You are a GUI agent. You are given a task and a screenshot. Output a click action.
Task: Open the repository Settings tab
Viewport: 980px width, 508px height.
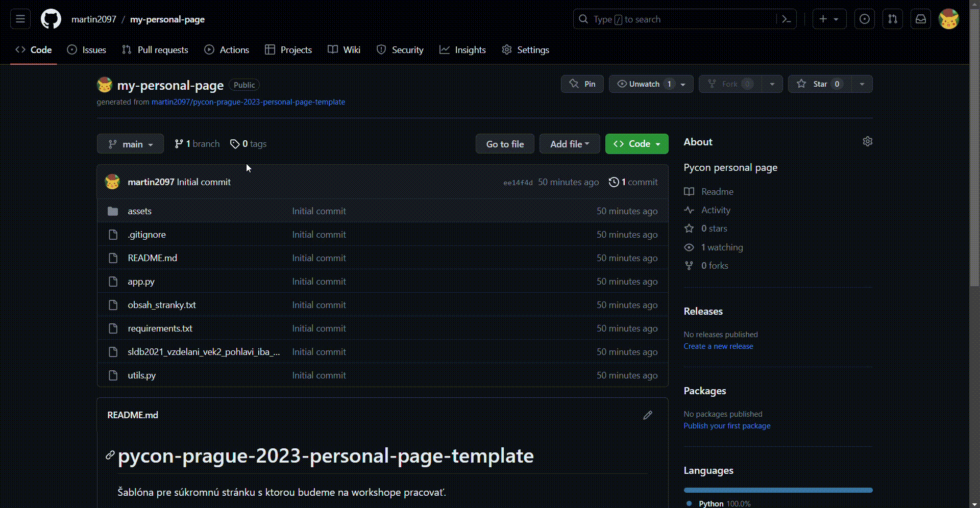pos(526,50)
